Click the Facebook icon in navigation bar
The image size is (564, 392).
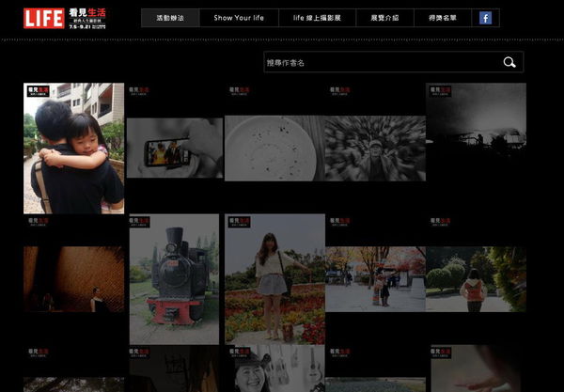pos(485,18)
